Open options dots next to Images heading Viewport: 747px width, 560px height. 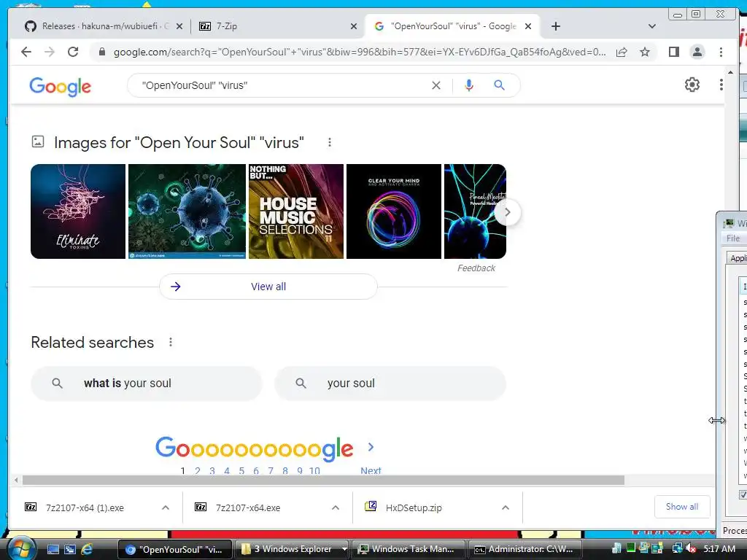tap(329, 142)
